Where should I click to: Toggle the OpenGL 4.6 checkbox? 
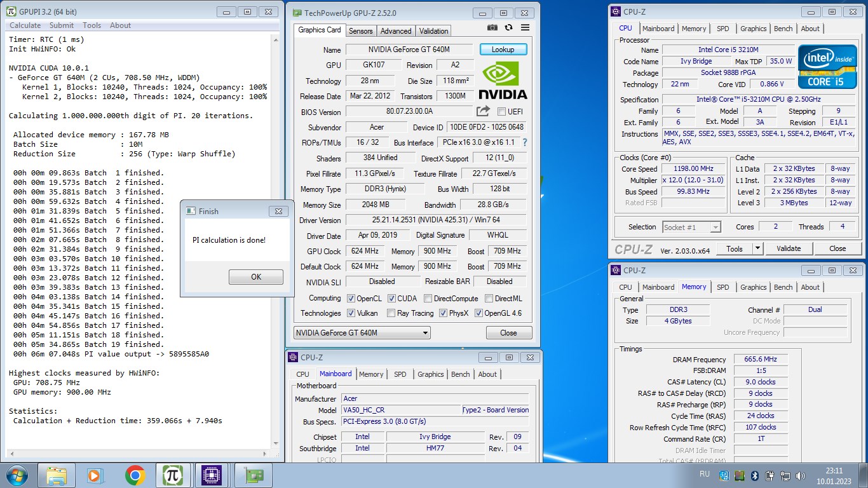coord(478,313)
